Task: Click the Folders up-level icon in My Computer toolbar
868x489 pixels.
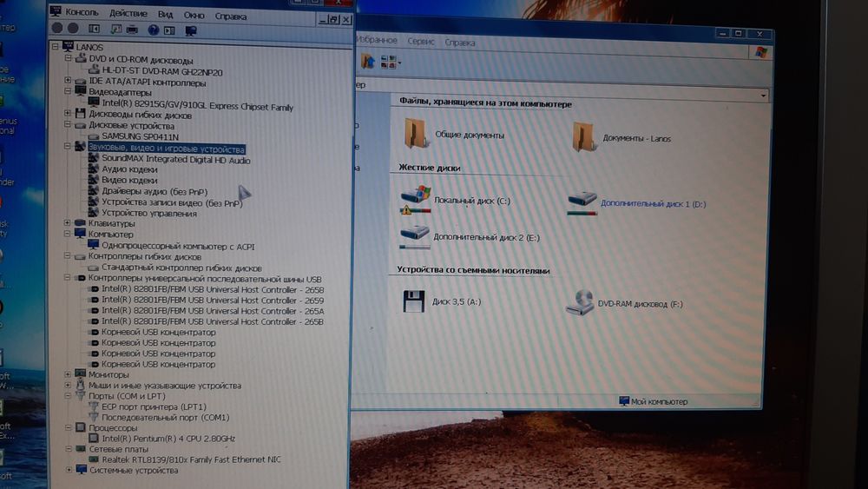Action: tap(368, 61)
